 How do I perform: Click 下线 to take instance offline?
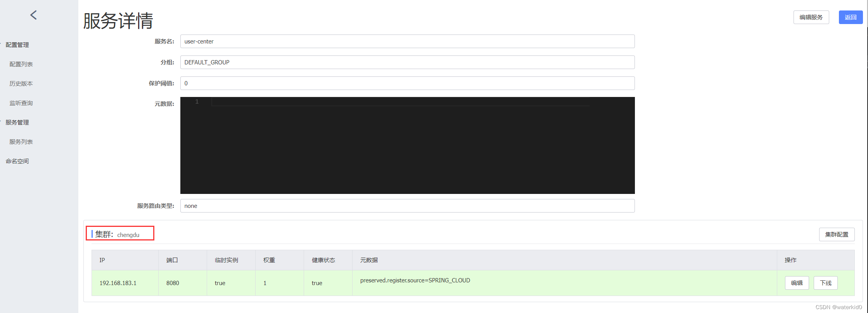(x=826, y=283)
